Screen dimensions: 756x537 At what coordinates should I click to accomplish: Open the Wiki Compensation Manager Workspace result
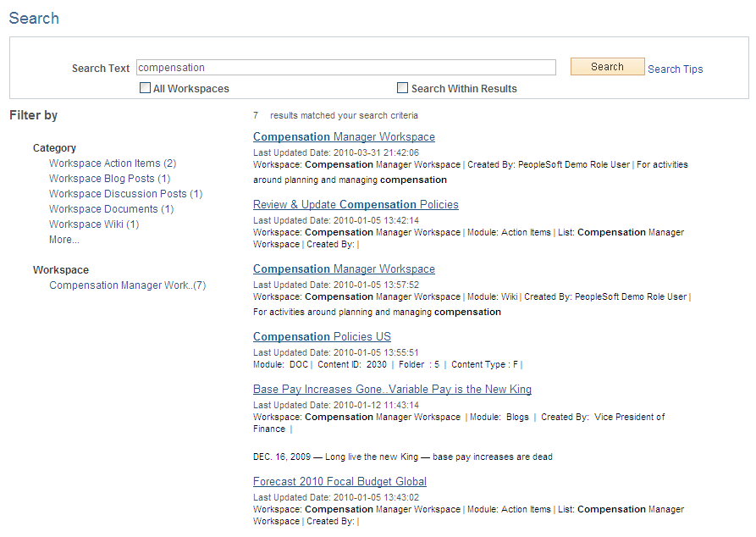pos(344,268)
